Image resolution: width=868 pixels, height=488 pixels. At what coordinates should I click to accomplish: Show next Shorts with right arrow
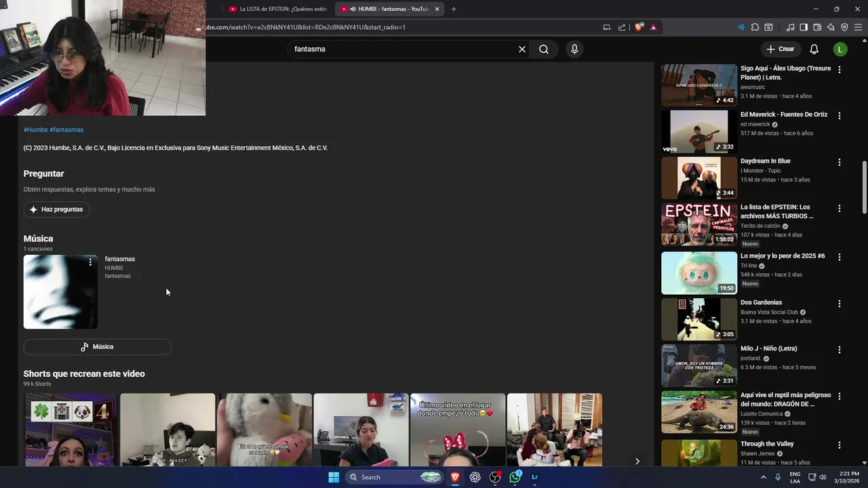point(637,461)
